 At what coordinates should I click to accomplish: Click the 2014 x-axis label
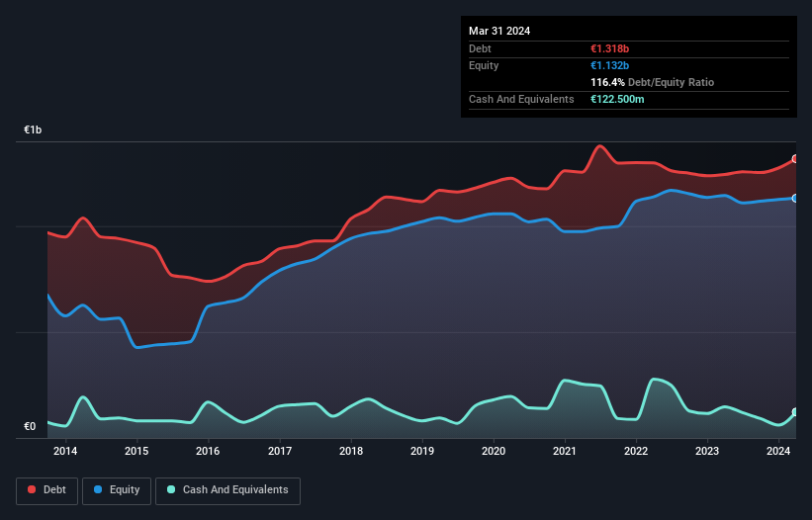[65, 451]
